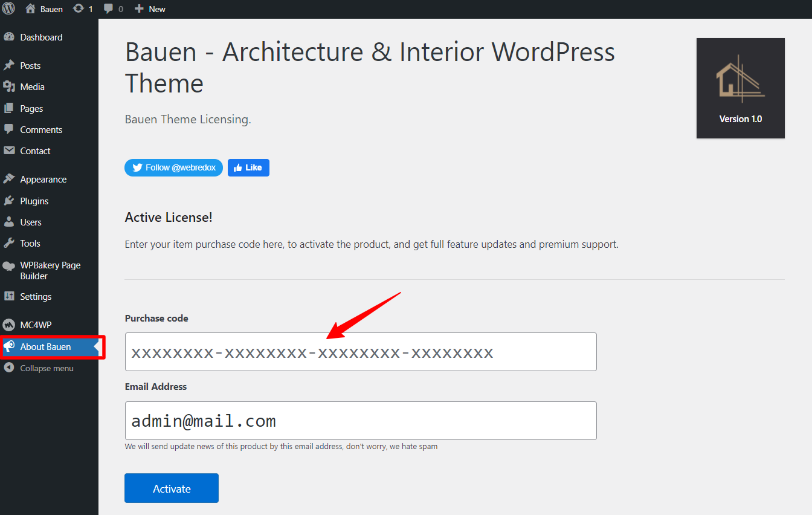Click the Settings sliders icon
Image resolution: width=812 pixels, height=515 pixels.
(x=9, y=296)
